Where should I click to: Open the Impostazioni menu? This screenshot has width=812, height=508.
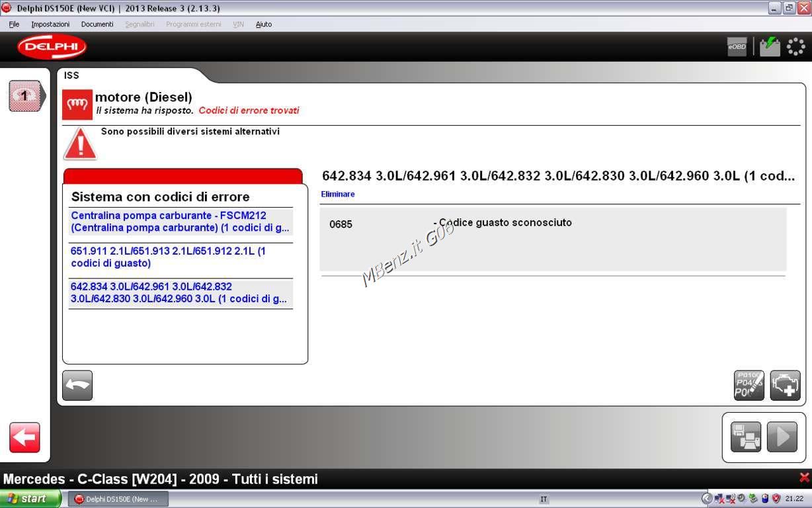click(50, 24)
